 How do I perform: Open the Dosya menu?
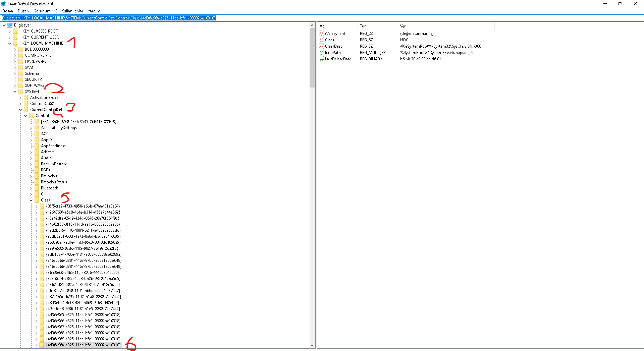coord(8,11)
